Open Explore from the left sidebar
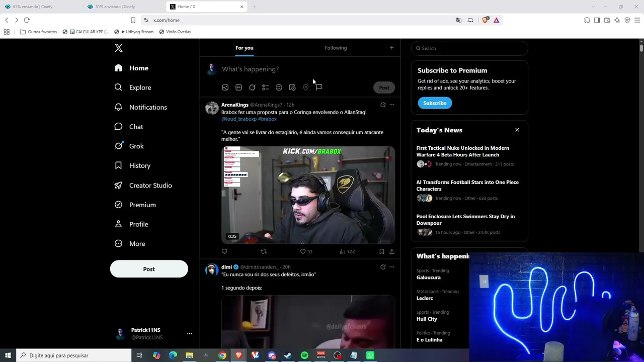Screen dimensions: 644x362 133,87
